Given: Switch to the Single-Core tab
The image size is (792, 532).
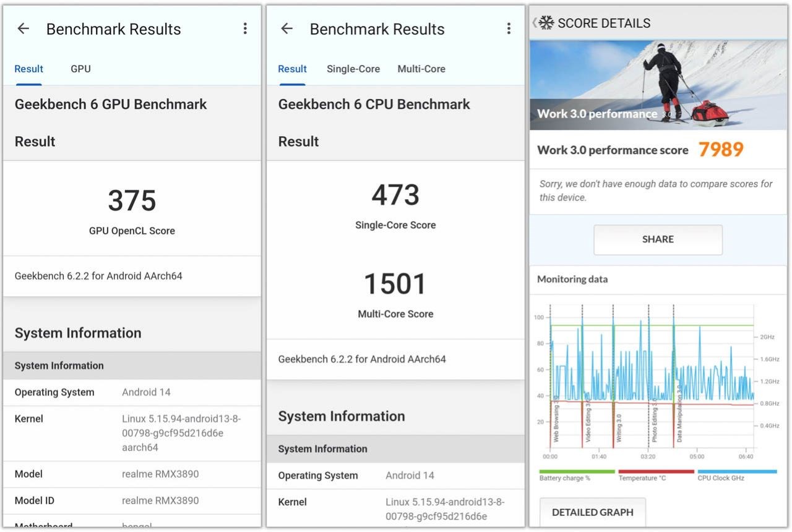Looking at the screenshot, I should point(353,69).
